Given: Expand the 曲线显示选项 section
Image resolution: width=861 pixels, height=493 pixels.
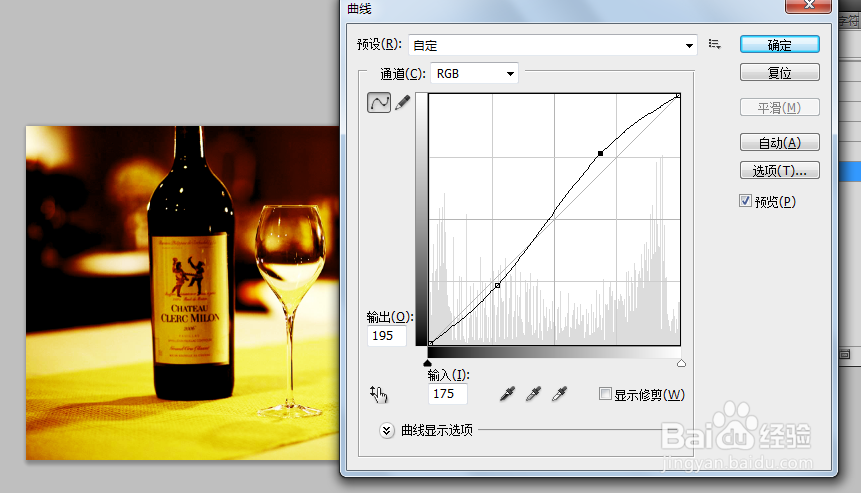Looking at the screenshot, I should click(x=387, y=430).
